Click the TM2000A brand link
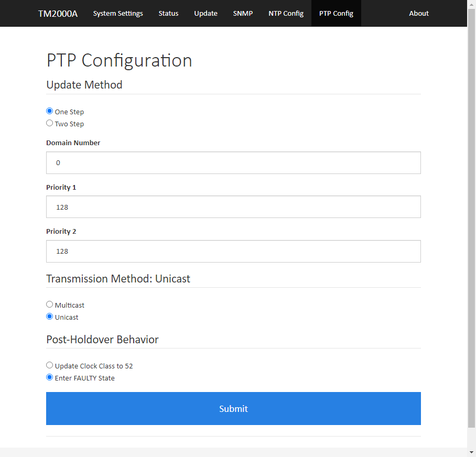The width and height of the screenshot is (476, 457). tap(58, 14)
